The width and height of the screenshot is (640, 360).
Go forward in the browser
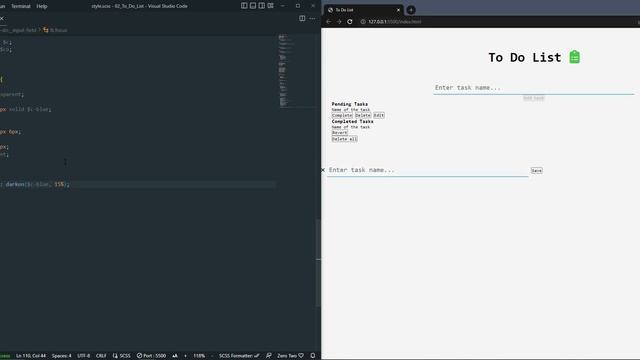(339, 22)
